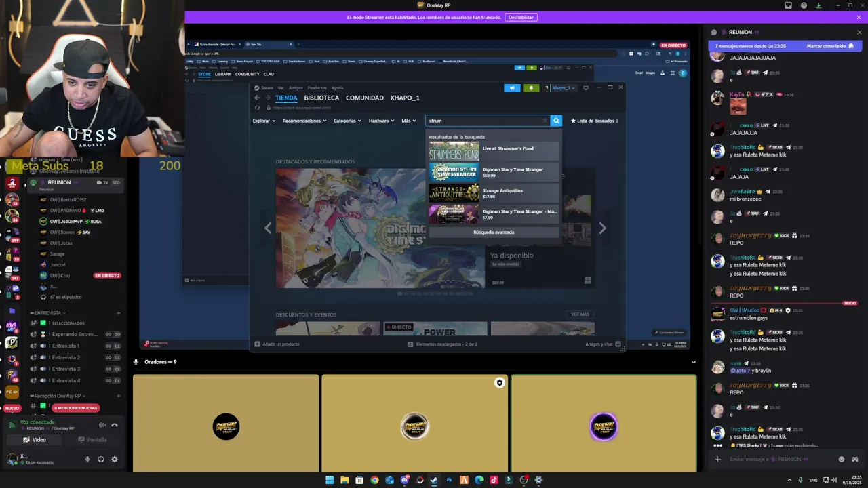Open the Discord inbox icon
This screenshot has width=868, height=488.
[x=788, y=5]
